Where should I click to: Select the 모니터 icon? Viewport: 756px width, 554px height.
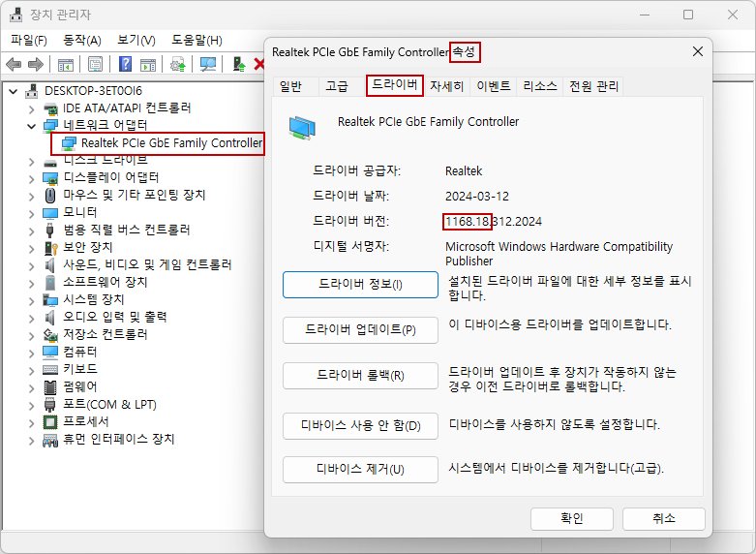(x=50, y=213)
